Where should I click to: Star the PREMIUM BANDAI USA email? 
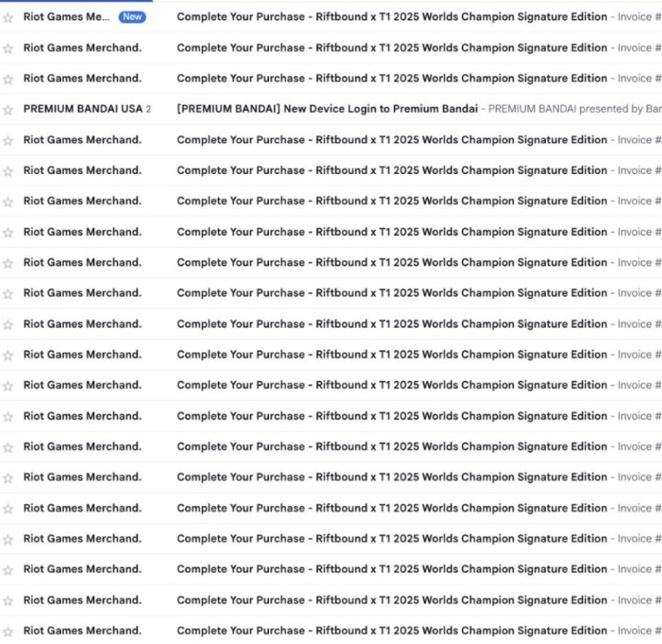(x=8, y=110)
